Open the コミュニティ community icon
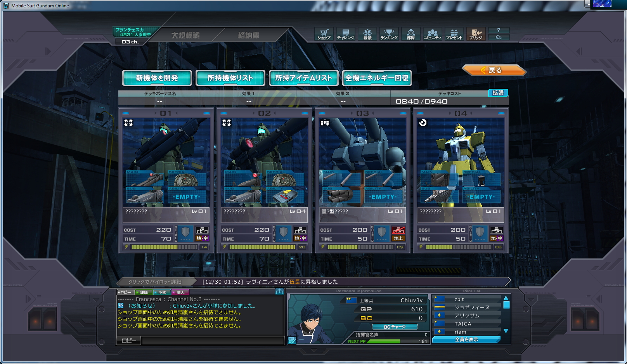 tap(433, 34)
